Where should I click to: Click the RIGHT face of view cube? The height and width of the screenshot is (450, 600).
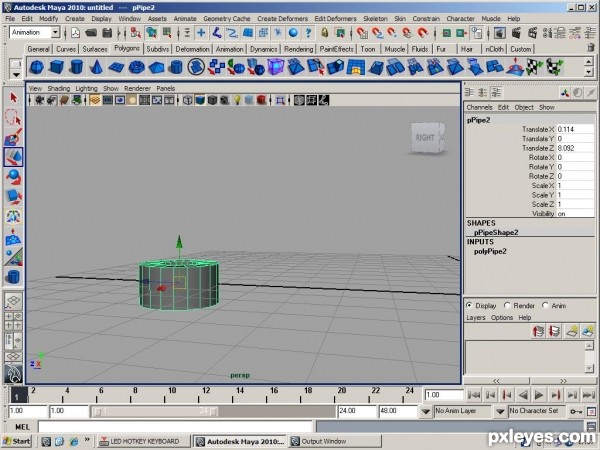[x=425, y=137]
